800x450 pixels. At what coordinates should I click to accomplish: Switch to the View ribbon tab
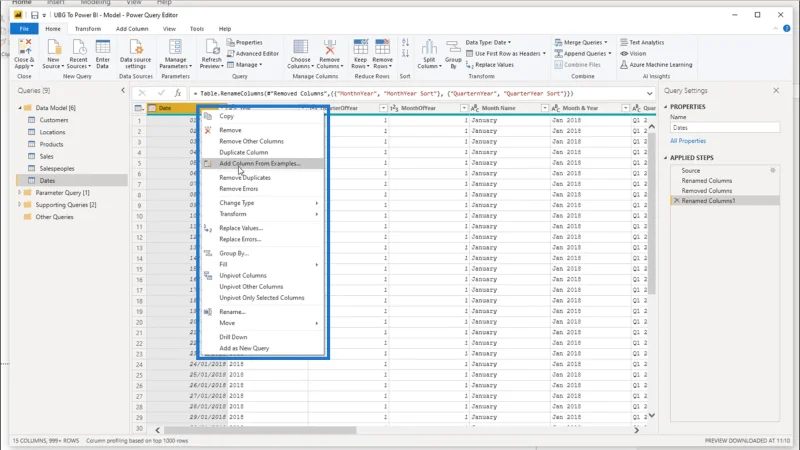[x=169, y=29]
